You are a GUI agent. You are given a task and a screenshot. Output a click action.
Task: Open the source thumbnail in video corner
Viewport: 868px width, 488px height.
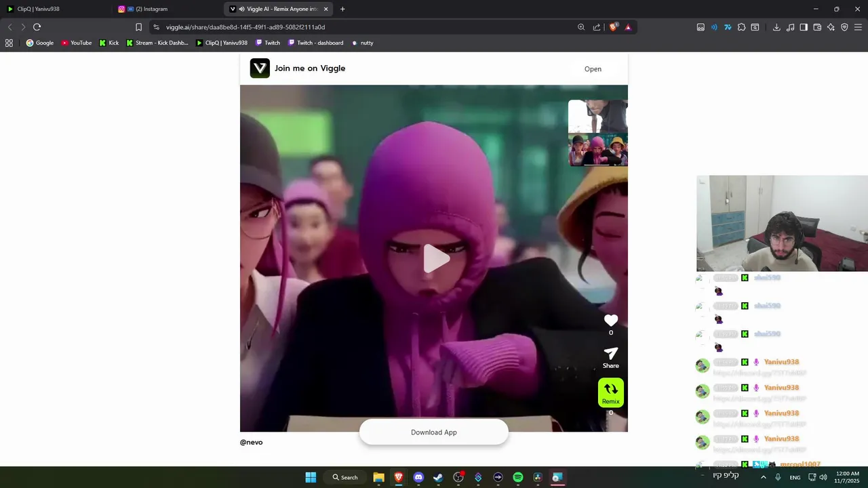(x=597, y=133)
